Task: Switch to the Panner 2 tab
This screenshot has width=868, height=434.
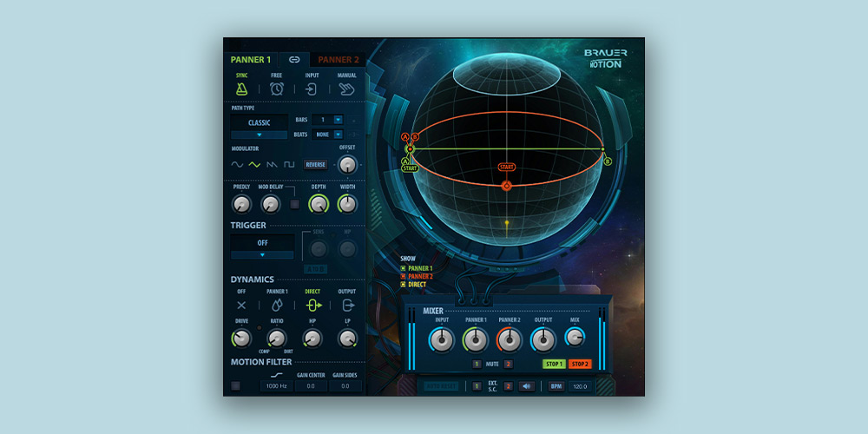Action: (338, 60)
